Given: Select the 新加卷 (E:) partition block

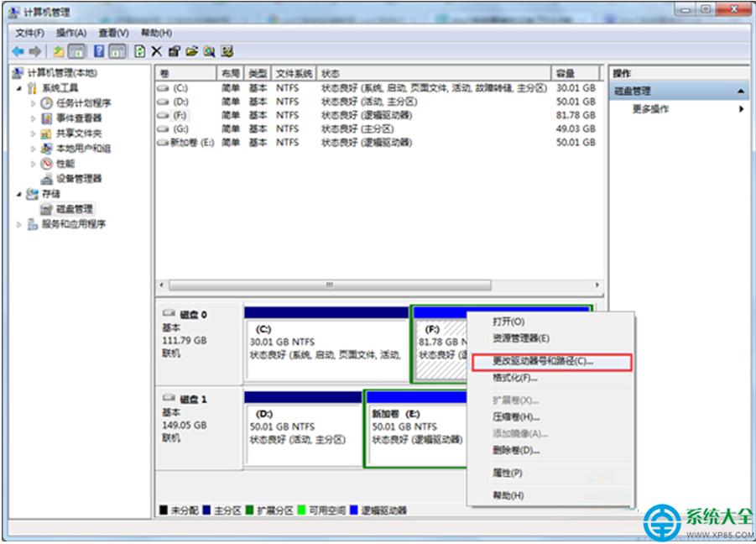Looking at the screenshot, I should [416, 429].
